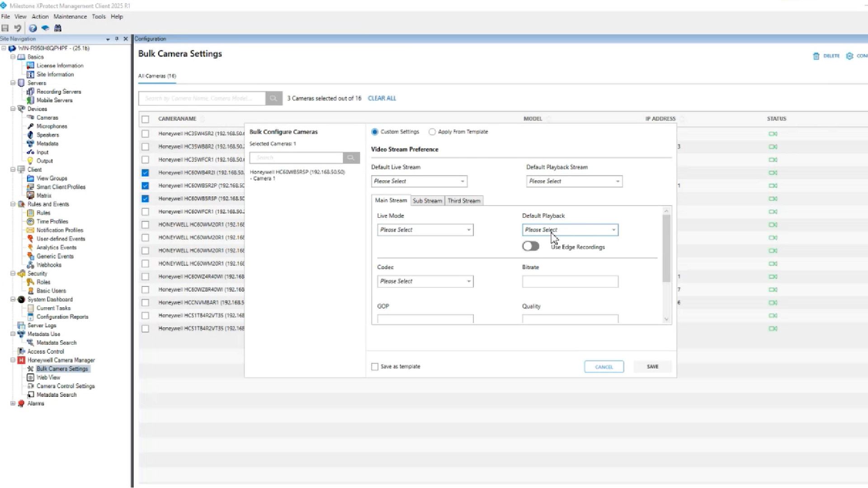
Task: Select Output under Devices
Action: 44,161
